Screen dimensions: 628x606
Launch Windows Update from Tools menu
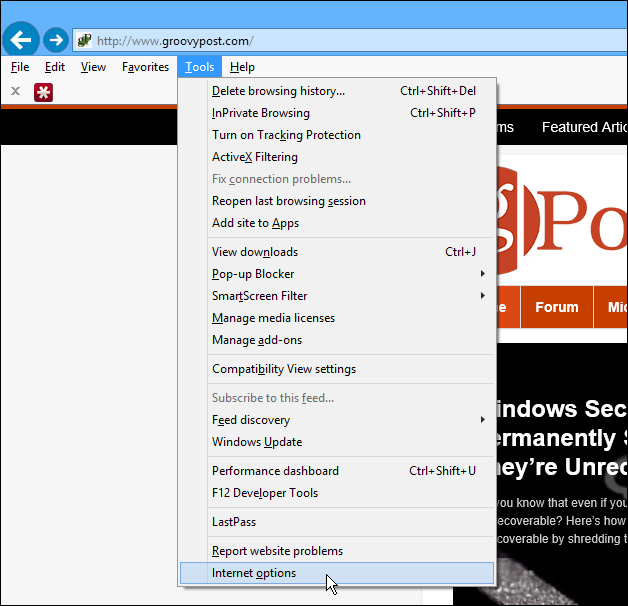pos(337,442)
